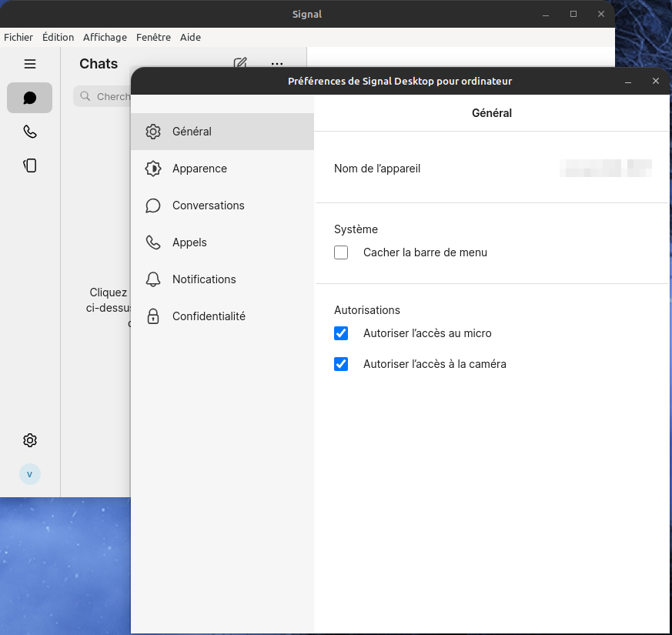Enable Cacher la barre de menu checkbox
Screen dimensions: 672x635
(341, 252)
